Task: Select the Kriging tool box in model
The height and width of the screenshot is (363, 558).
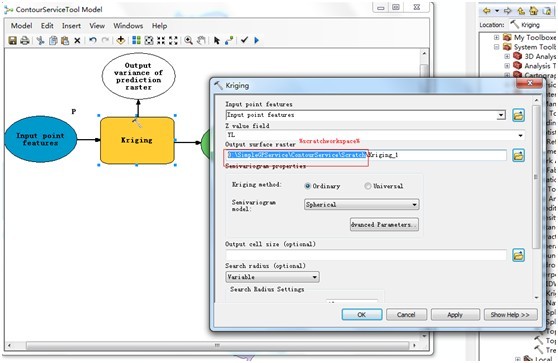Action: tap(137, 141)
